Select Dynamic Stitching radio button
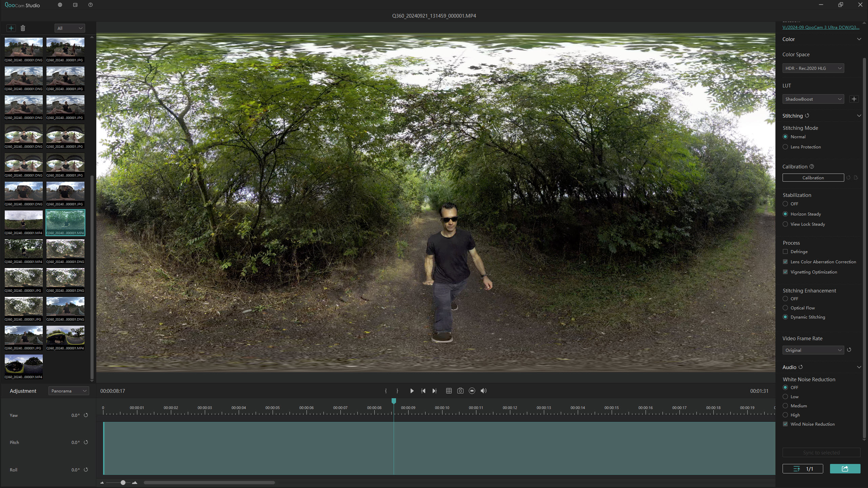Image resolution: width=868 pixels, height=488 pixels. pyautogui.click(x=786, y=317)
